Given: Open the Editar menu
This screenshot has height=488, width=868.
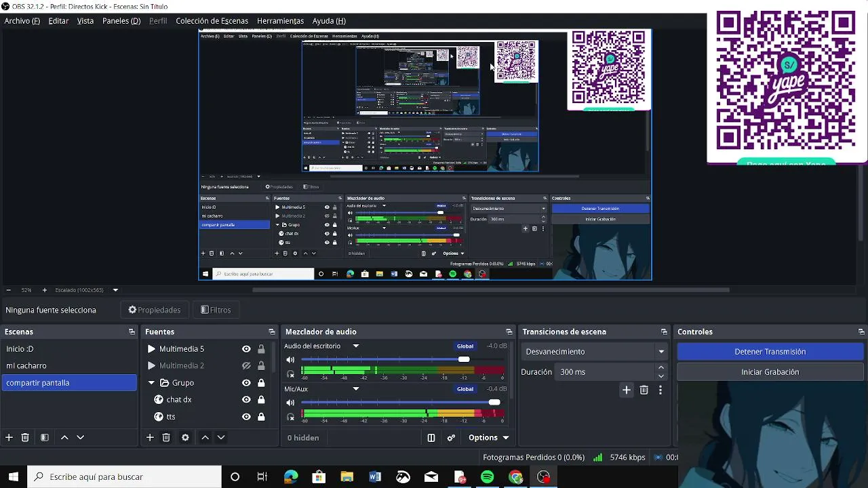Looking at the screenshot, I should pos(58,21).
